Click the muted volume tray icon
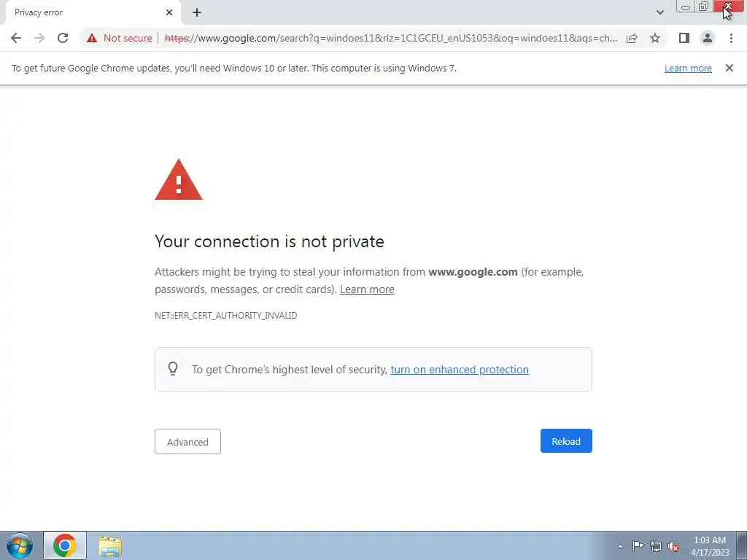 673,547
